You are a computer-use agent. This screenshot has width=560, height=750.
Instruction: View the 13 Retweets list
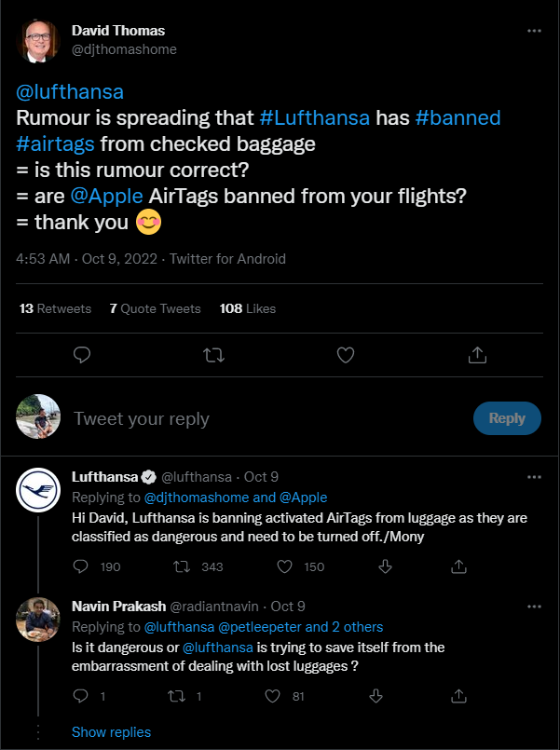pos(55,308)
